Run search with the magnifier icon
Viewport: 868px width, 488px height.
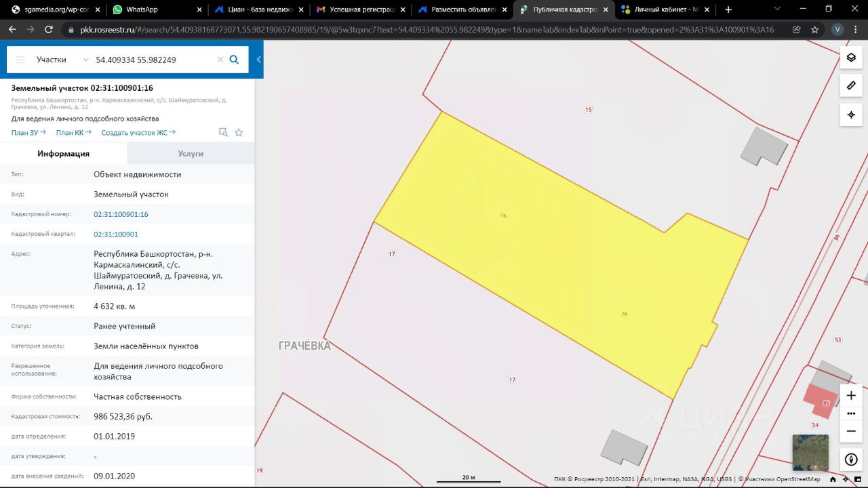point(234,60)
